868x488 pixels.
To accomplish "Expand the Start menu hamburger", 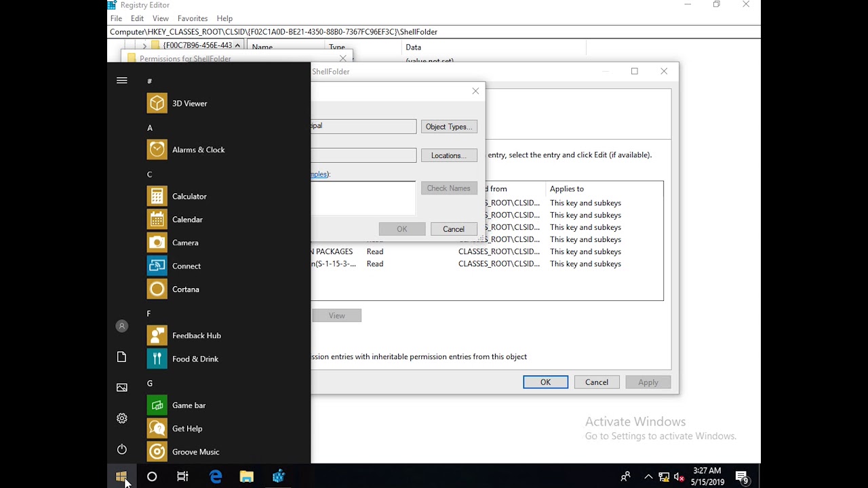I will pyautogui.click(x=122, y=81).
